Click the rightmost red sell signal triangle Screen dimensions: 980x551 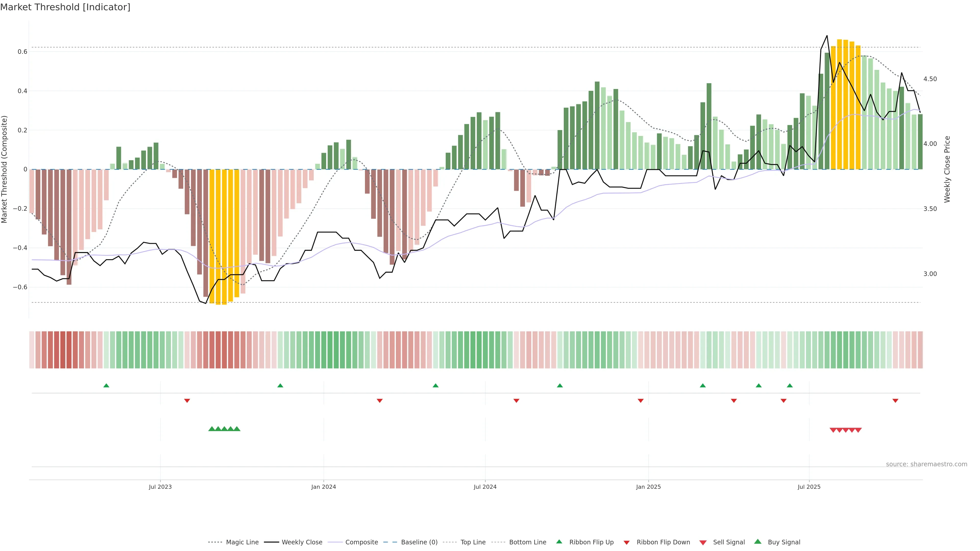click(858, 430)
